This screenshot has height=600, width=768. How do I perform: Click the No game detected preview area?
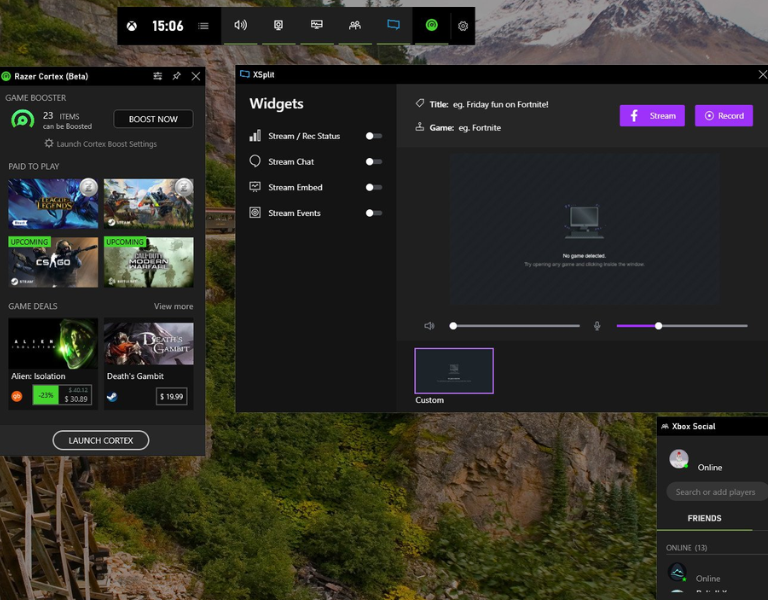click(584, 229)
